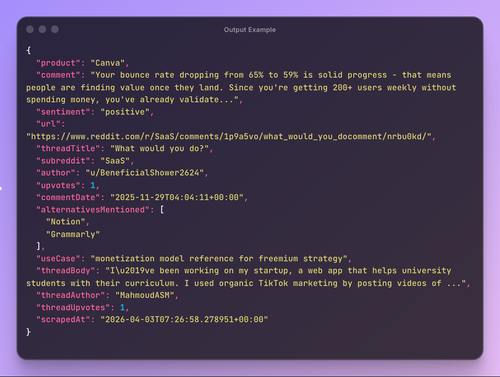Click the "Canva" value
The image size is (500, 377).
tap(108, 63)
